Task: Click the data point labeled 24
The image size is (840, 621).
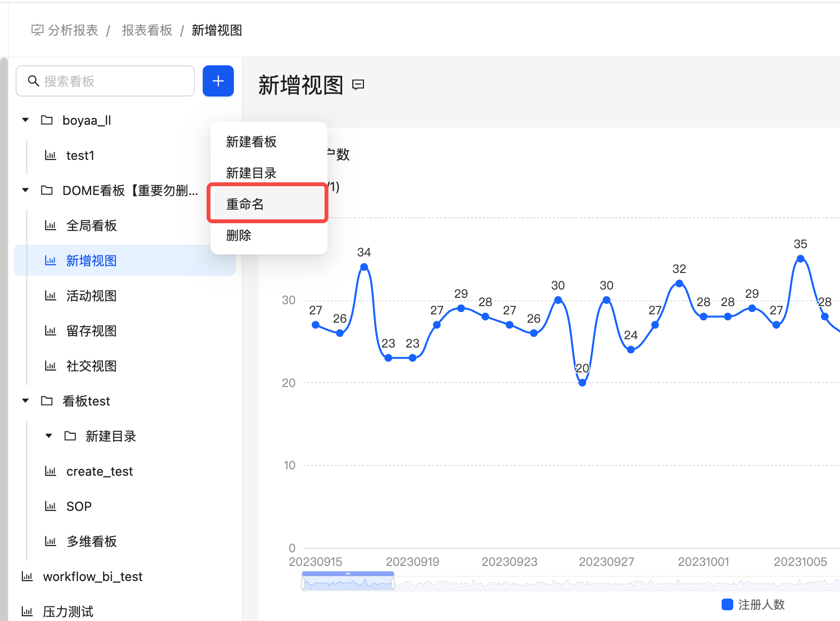Action: (x=630, y=349)
